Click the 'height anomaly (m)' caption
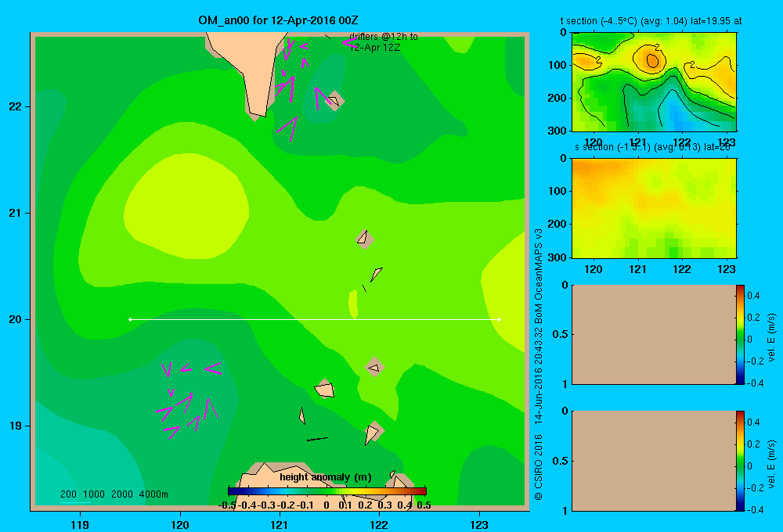 pos(326,477)
